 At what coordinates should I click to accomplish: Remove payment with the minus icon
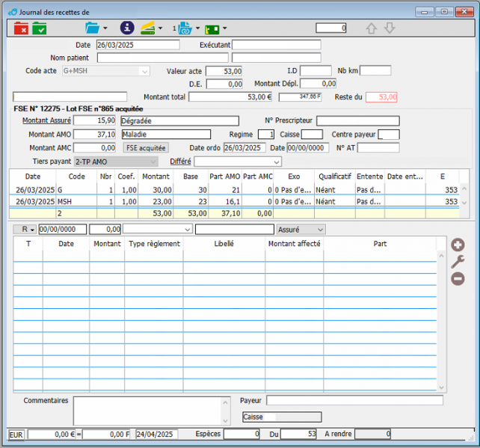click(x=458, y=279)
